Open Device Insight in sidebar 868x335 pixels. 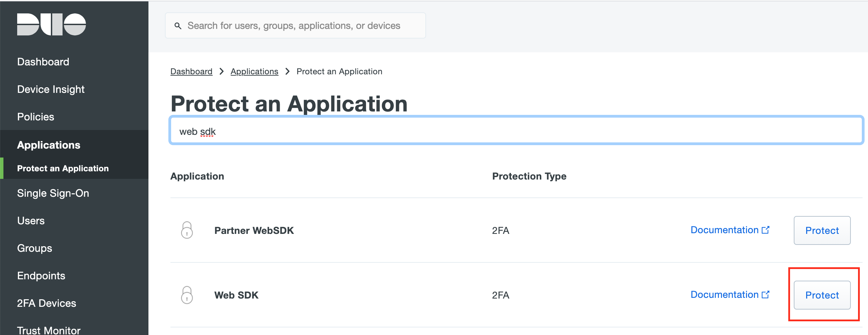pyautogui.click(x=51, y=89)
